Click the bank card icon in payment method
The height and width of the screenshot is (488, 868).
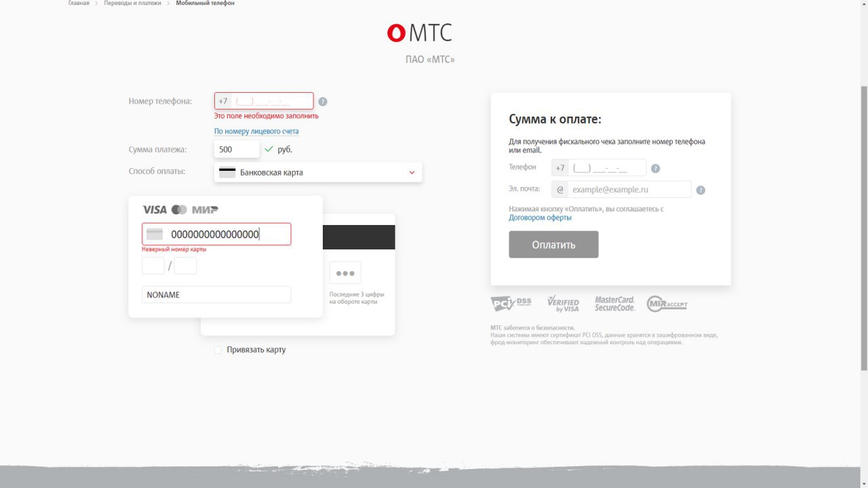pos(227,172)
